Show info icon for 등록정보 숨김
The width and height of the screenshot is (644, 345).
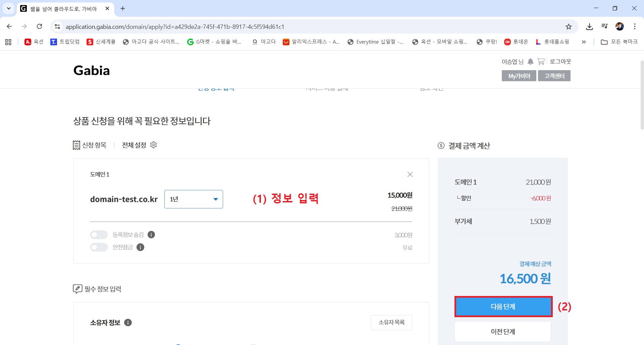click(x=151, y=235)
